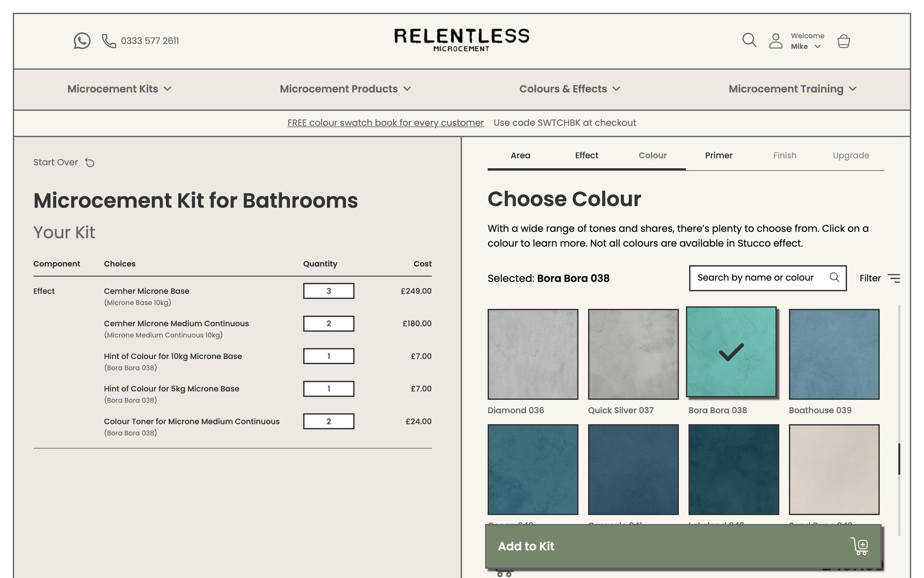The width and height of the screenshot is (924, 578).
Task: Open the shopping basket icon
Action: point(844,41)
